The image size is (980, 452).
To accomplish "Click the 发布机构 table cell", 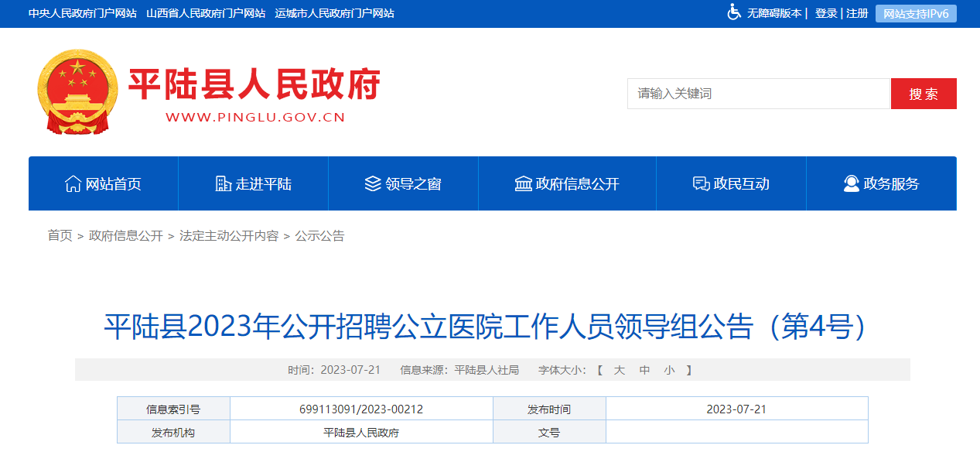I will tap(173, 433).
